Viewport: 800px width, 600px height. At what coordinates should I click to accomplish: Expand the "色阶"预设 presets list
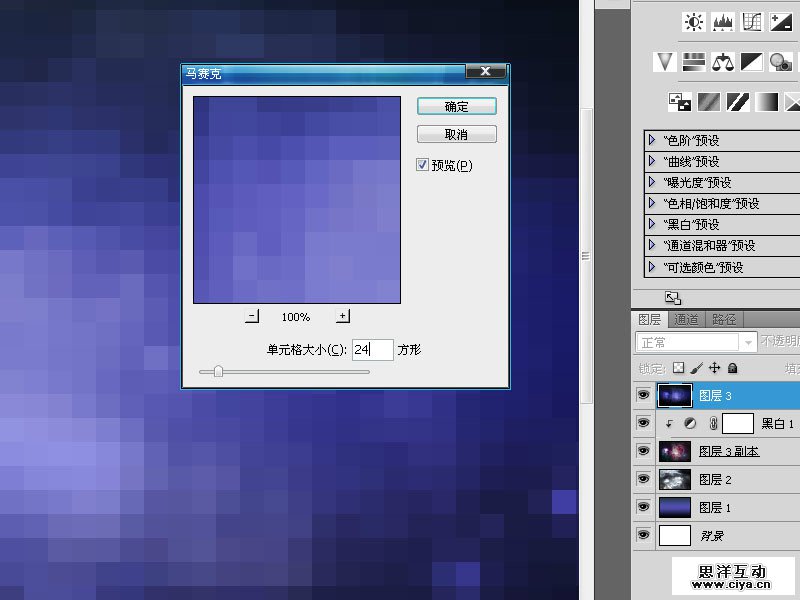[x=653, y=140]
